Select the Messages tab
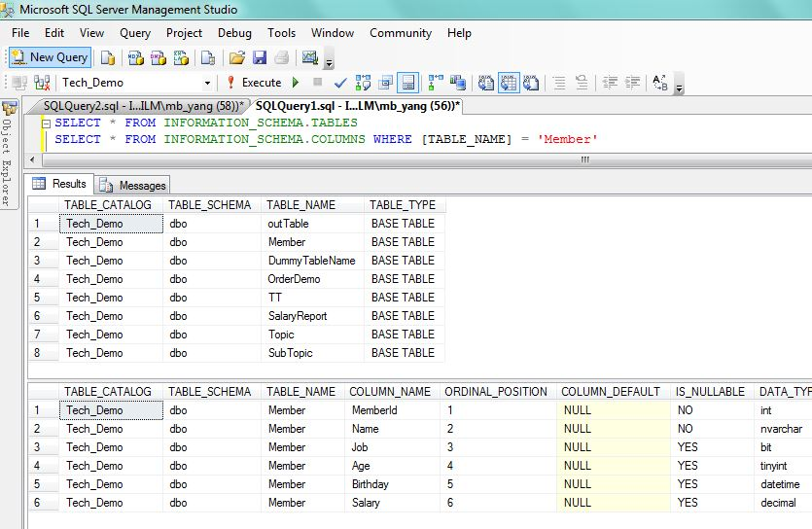The height and width of the screenshot is (529, 812). click(132, 186)
